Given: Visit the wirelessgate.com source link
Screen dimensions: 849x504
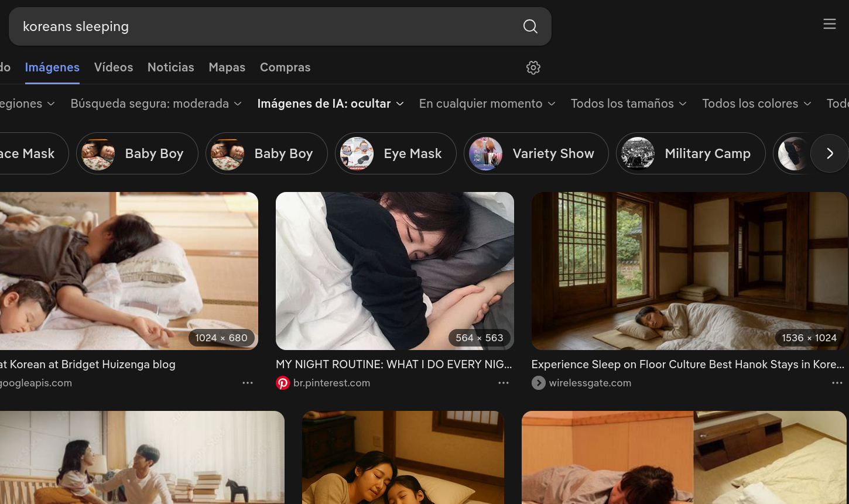Looking at the screenshot, I should coord(590,383).
